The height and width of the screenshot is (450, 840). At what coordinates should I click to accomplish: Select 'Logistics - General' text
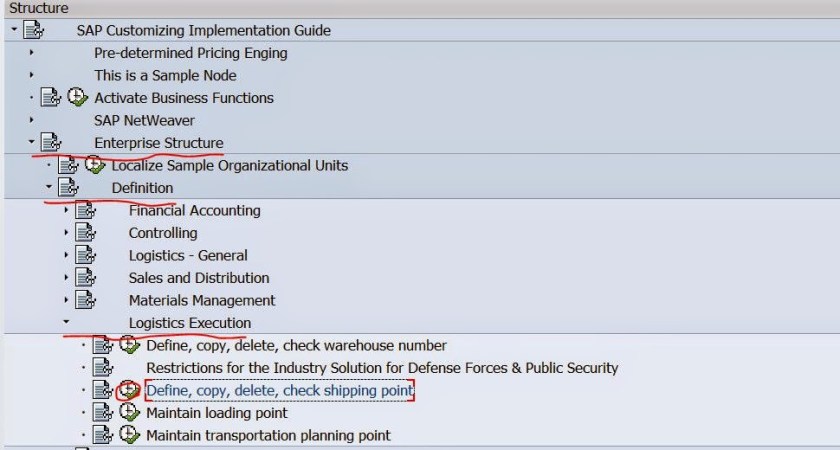pyautogui.click(x=188, y=256)
